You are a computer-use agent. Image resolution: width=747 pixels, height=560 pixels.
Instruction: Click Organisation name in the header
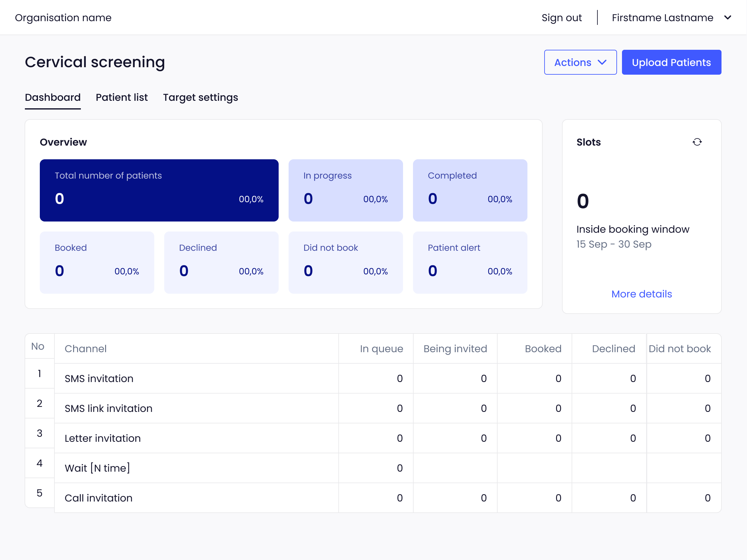click(63, 17)
